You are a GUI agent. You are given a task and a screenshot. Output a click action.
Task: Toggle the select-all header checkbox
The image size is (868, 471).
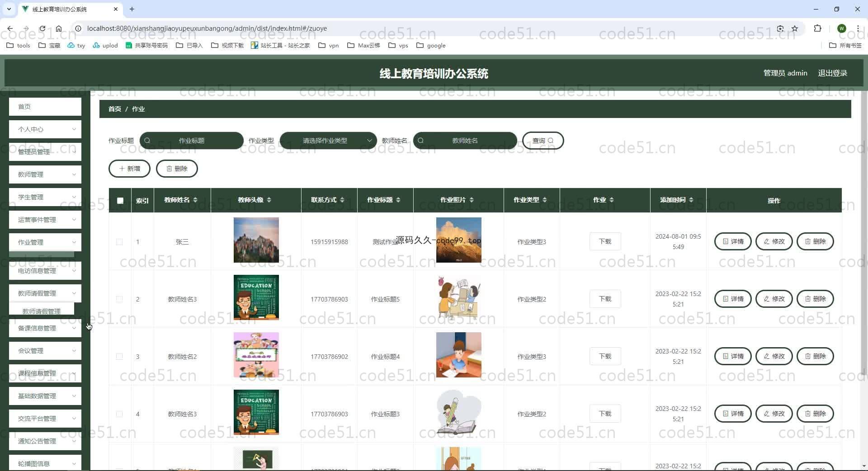[120, 200]
